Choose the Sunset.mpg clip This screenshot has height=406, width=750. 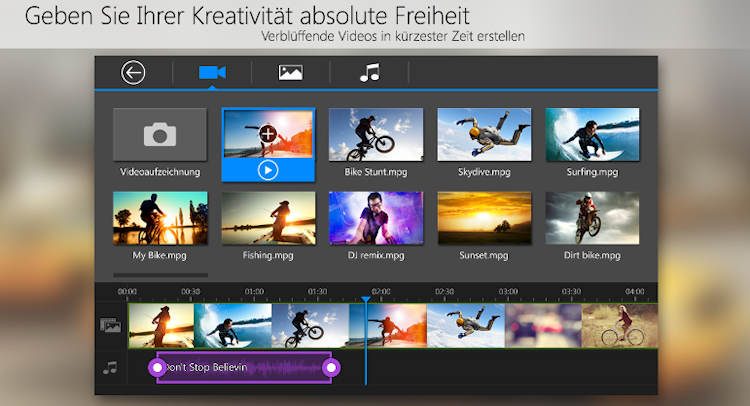(484, 218)
